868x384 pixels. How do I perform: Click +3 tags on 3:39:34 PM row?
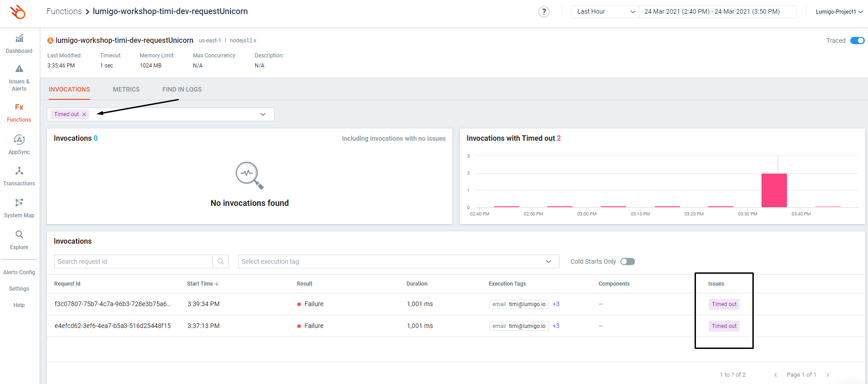click(x=556, y=304)
